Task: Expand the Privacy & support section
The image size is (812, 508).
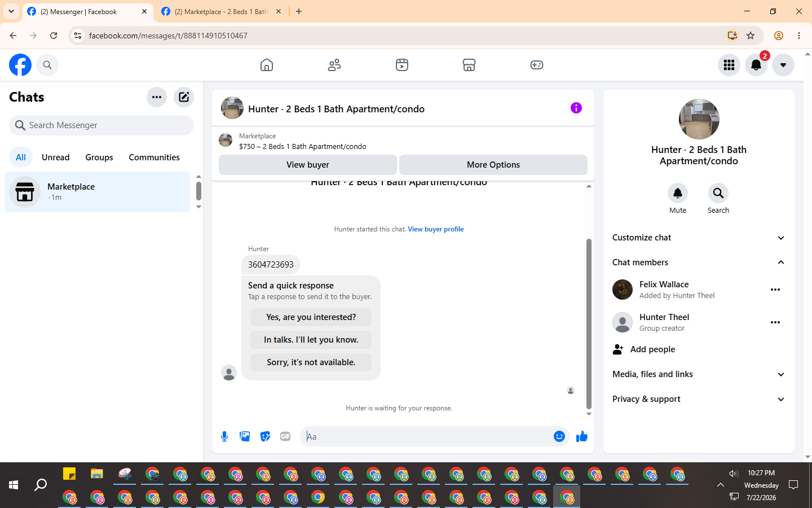Action: click(699, 399)
